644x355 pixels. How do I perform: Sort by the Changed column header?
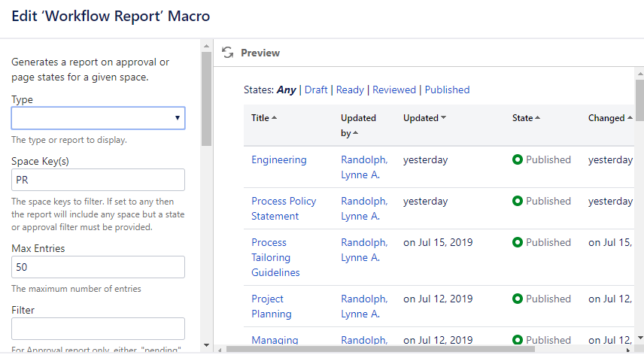tap(609, 118)
